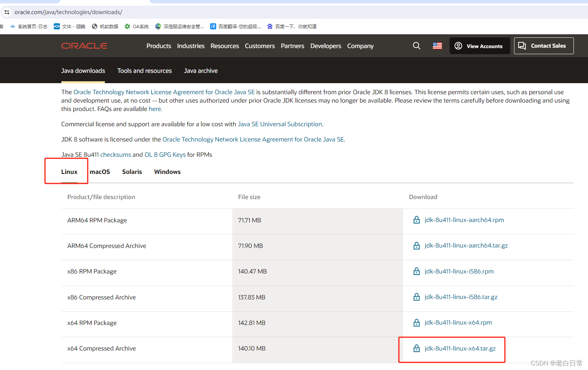
Task: Click the site info icon in address bar
Action: pyautogui.click(x=7, y=12)
